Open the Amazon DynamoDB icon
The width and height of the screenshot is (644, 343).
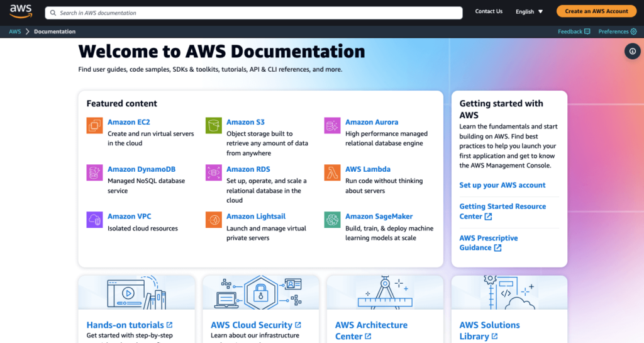pos(94,172)
